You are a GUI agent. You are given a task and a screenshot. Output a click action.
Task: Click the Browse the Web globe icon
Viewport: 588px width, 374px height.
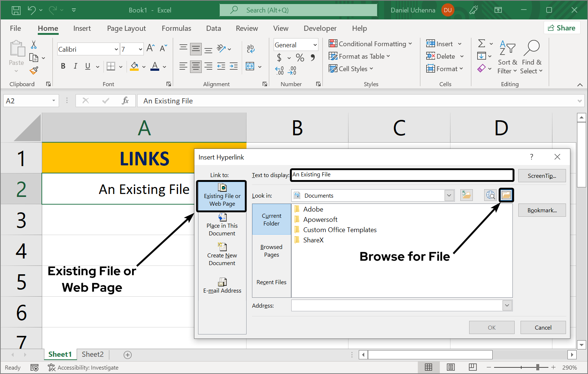[x=490, y=195]
